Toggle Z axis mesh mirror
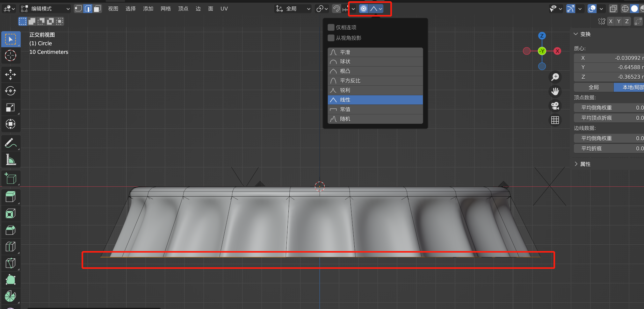This screenshot has width=644, height=309. (x=627, y=21)
